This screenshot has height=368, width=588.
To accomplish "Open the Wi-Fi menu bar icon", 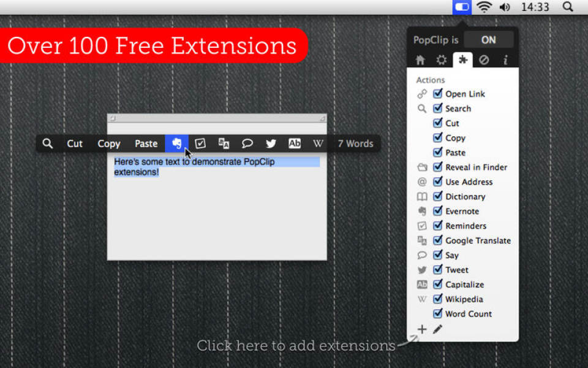I will pos(484,7).
